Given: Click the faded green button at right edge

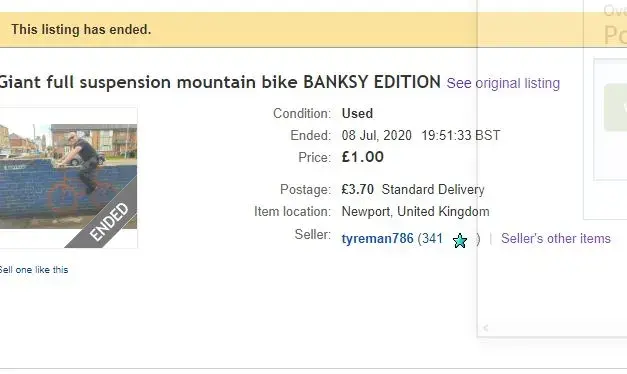Looking at the screenshot, I should coord(615,107).
